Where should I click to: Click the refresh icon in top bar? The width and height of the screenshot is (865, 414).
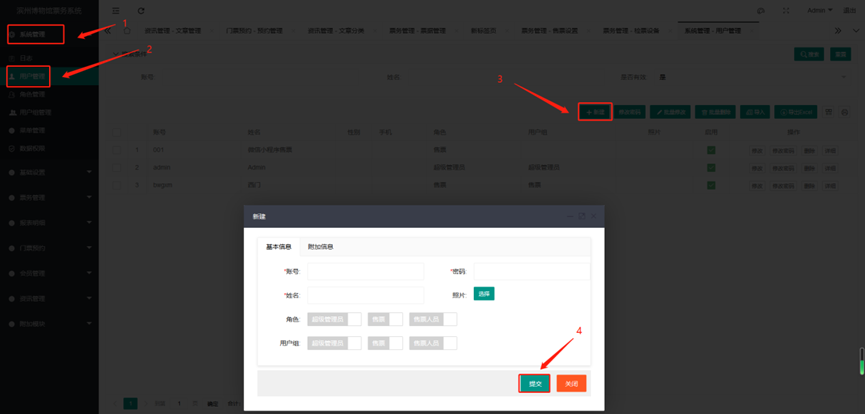click(141, 11)
